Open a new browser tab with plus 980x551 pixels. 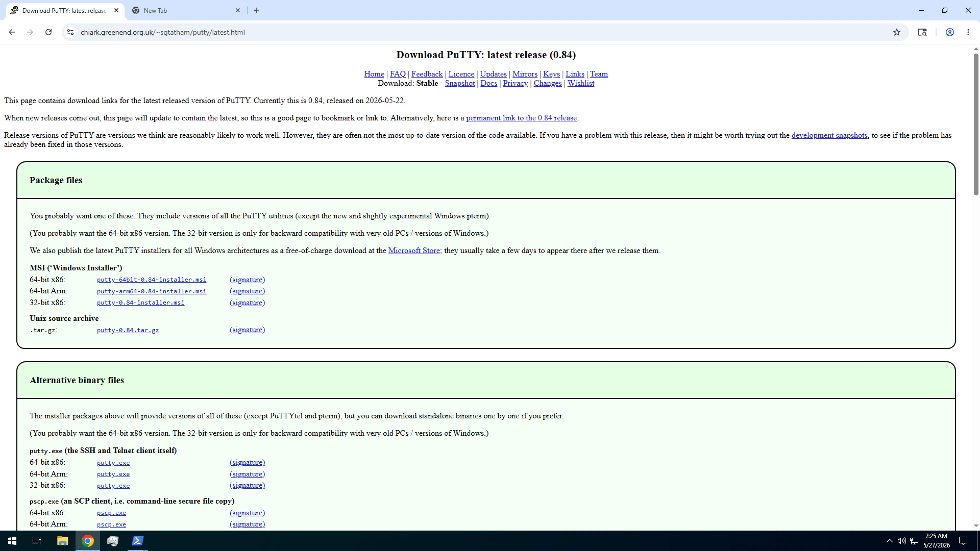pos(256,10)
